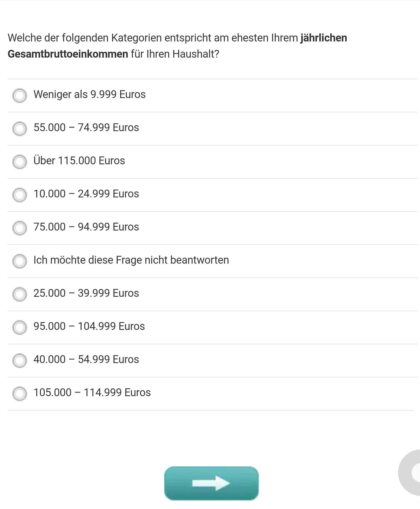Click the 'Über 115.000 Euros' answer text
Screen dimensions: 420x509
point(79,161)
